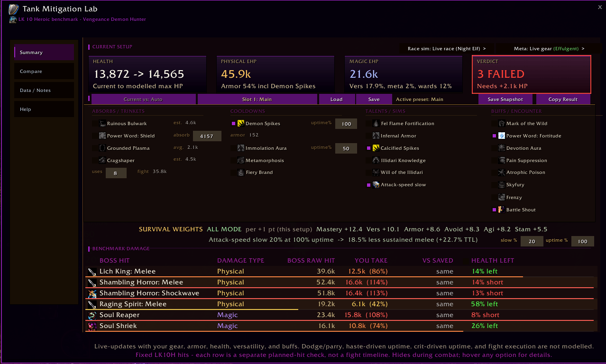Click the Mastery +12.4 survival weight
Screen dimensions: 606x364
(x=340, y=229)
